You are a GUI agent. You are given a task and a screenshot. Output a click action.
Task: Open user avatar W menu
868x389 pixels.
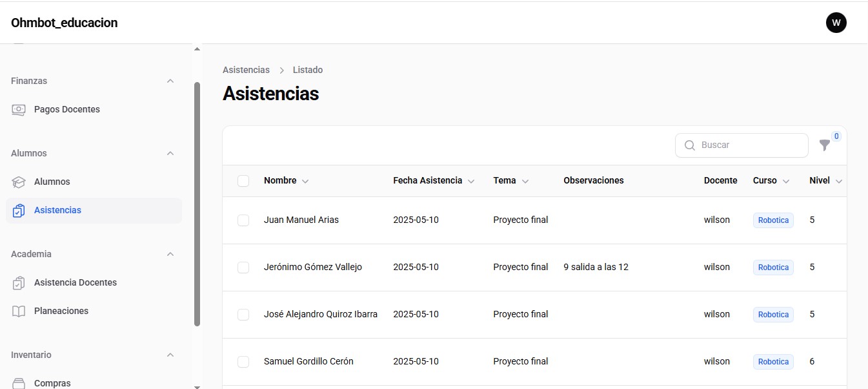click(836, 23)
